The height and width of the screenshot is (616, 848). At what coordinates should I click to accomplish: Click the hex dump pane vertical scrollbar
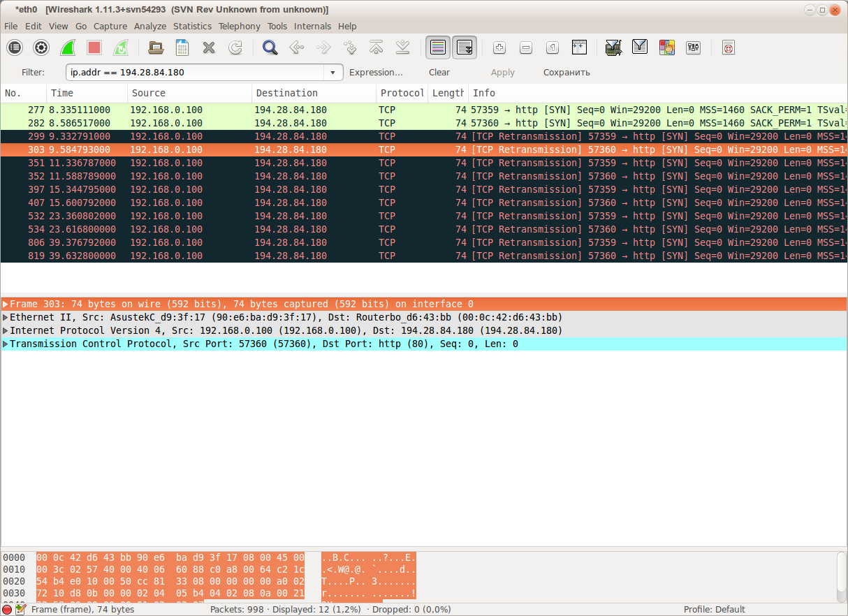[842, 575]
